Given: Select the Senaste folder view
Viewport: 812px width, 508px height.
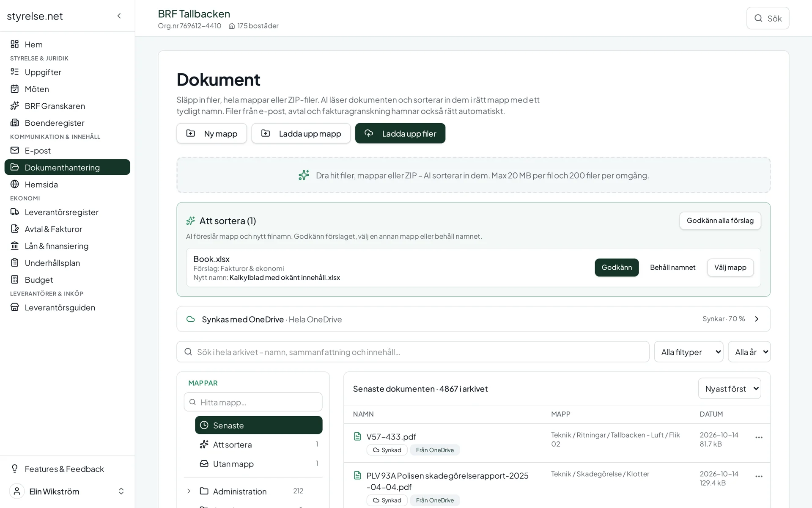Looking at the screenshot, I should tap(258, 425).
